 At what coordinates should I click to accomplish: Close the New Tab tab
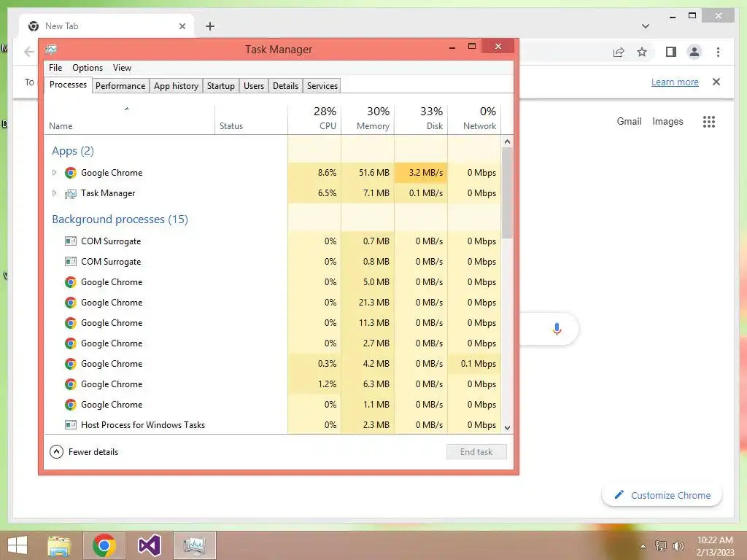(182, 26)
